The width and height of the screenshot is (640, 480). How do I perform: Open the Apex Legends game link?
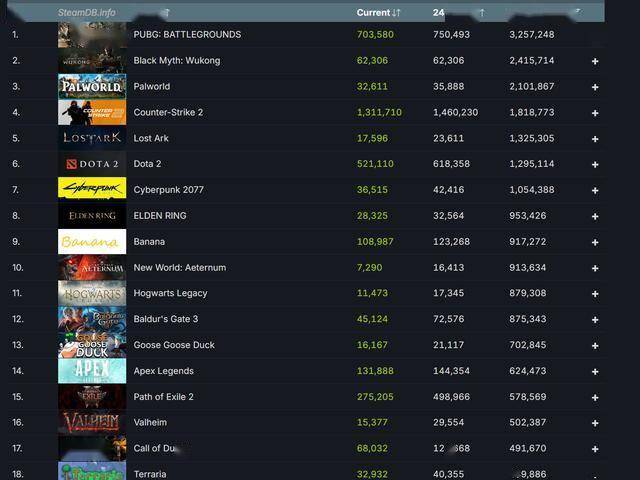164,371
